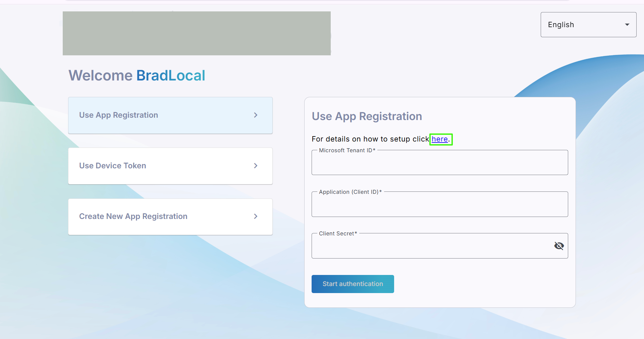
Task: Click the Microsoft Tenant ID label
Action: coord(347,150)
